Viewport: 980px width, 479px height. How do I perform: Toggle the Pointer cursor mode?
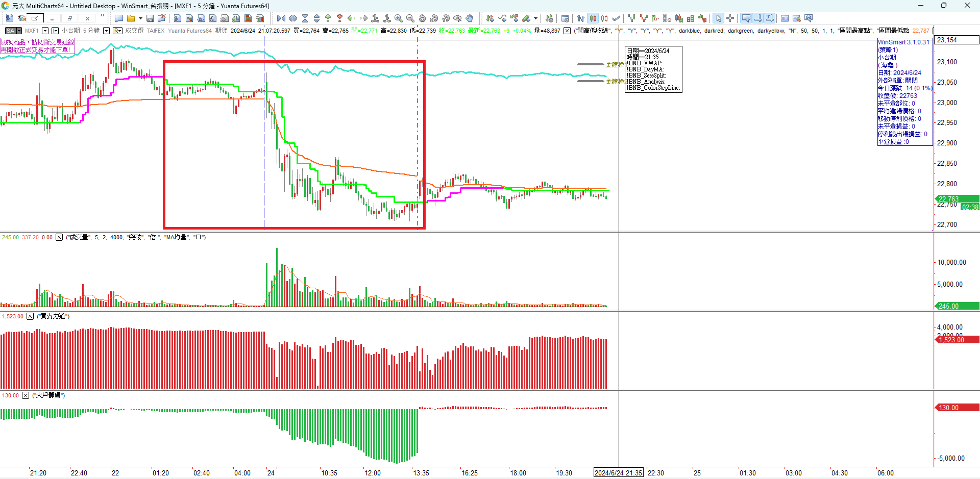tap(719, 18)
